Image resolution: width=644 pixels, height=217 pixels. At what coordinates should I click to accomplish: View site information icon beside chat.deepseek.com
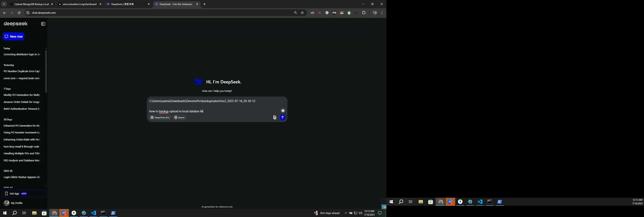coord(28,13)
